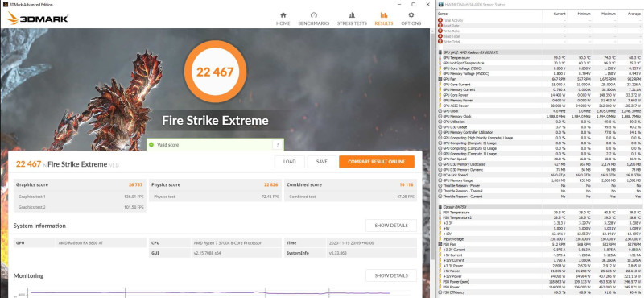Screen dimensions: 644x298
Task: Collapse the Corsair RM750i sensor group
Action: pos(440,207)
